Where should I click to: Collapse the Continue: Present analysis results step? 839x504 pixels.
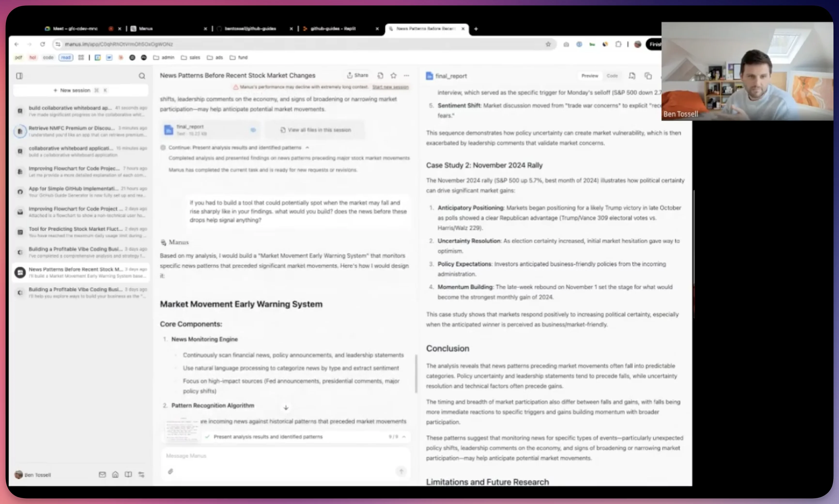tap(307, 147)
